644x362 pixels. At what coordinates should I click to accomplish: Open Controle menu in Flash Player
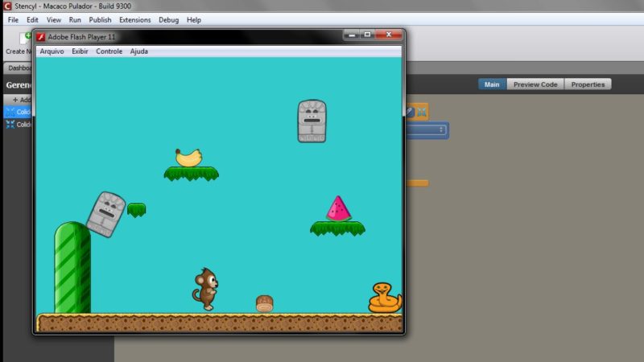click(109, 51)
